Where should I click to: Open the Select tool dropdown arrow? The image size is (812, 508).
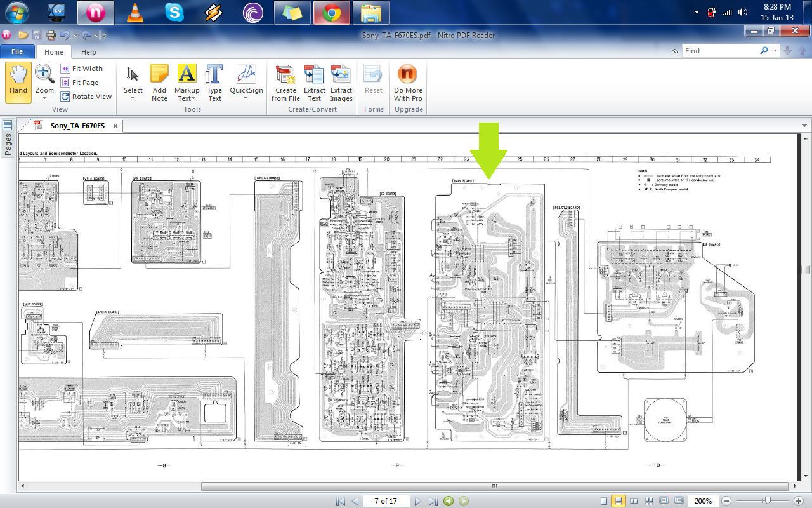point(133,98)
